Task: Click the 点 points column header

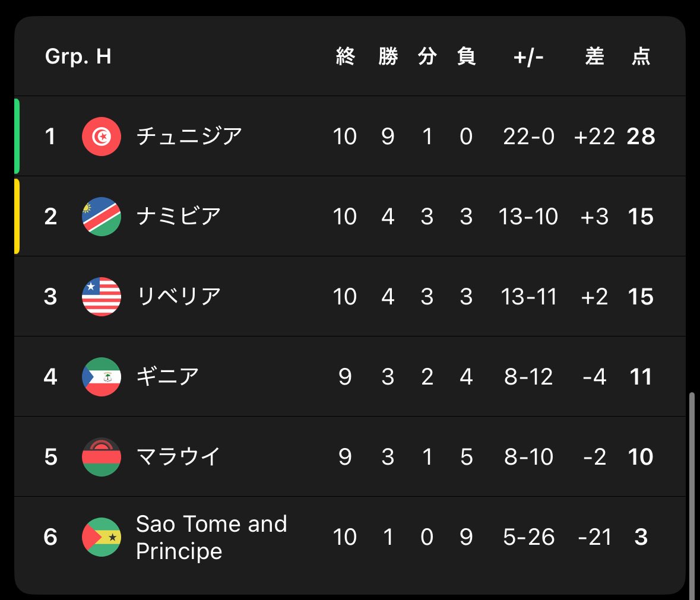Action: [641, 57]
